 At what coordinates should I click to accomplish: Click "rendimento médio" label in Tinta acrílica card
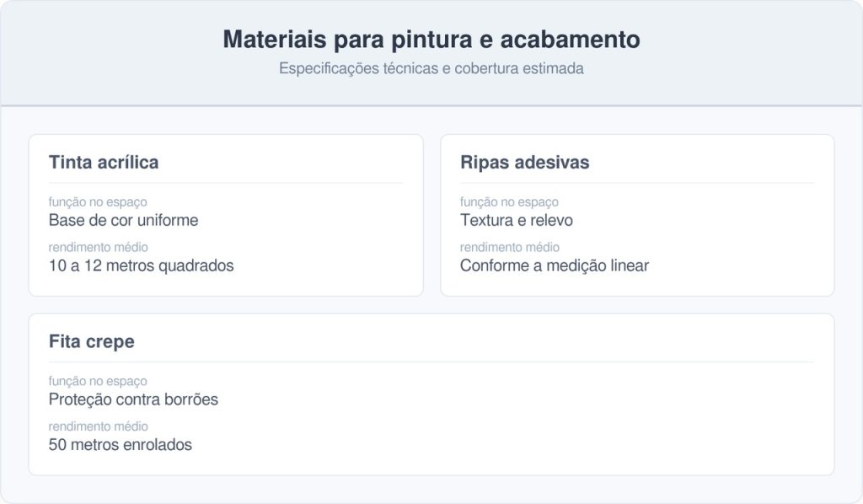[x=98, y=248]
